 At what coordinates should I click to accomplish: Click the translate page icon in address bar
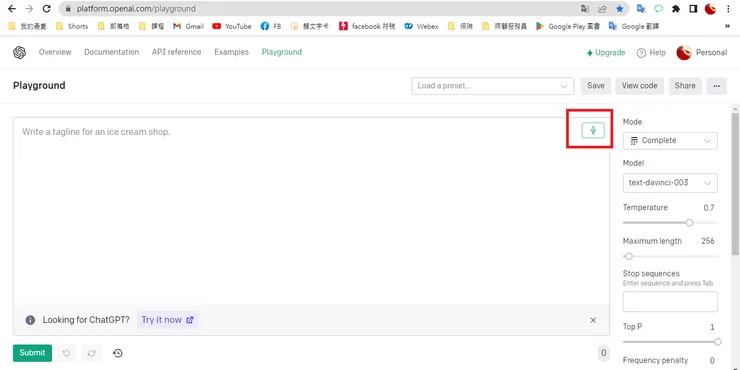585,8
